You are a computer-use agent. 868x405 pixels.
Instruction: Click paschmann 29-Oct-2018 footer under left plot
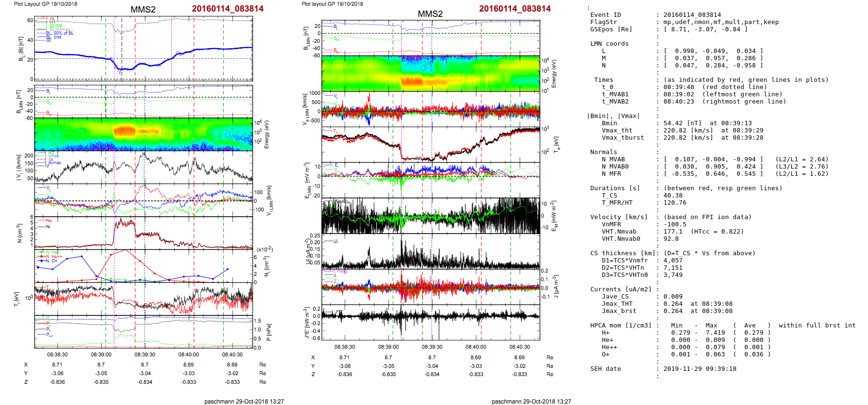click(244, 401)
